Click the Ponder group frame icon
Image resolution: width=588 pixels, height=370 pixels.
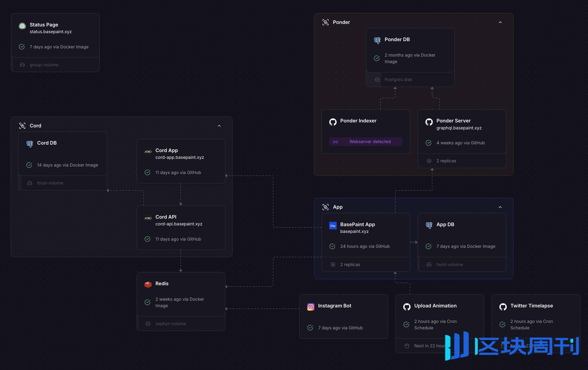325,22
